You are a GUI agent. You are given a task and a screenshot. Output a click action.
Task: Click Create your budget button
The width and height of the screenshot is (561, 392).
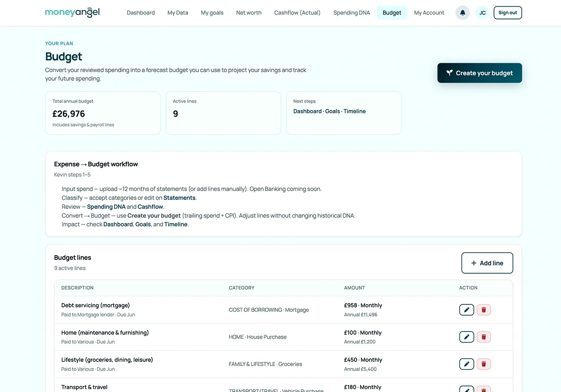click(479, 73)
